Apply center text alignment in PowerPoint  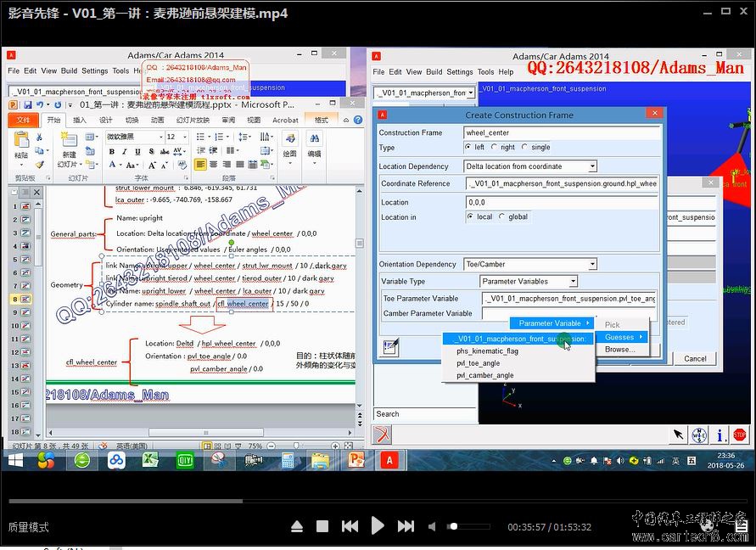coord(214,165)
